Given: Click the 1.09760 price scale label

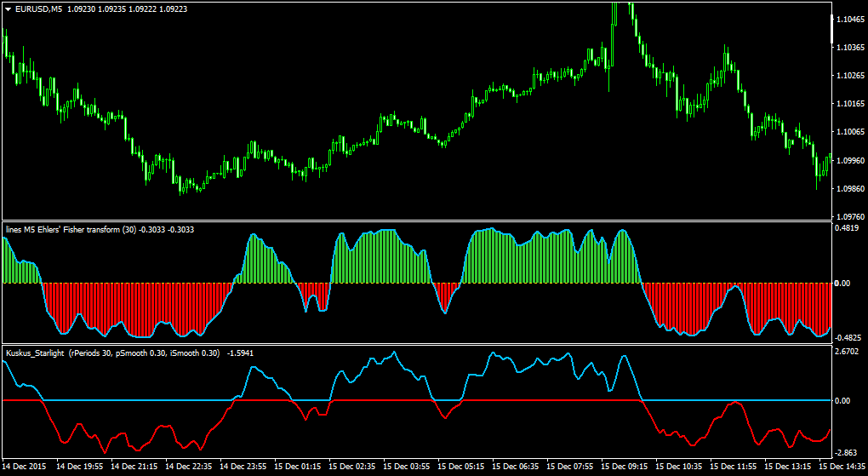Looking at the screenshot, I should click(x=849, y=216).
